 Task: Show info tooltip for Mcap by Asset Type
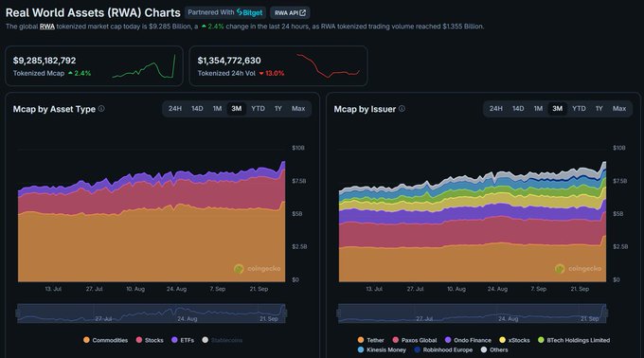pyautogui.click(x=101, y=109)
